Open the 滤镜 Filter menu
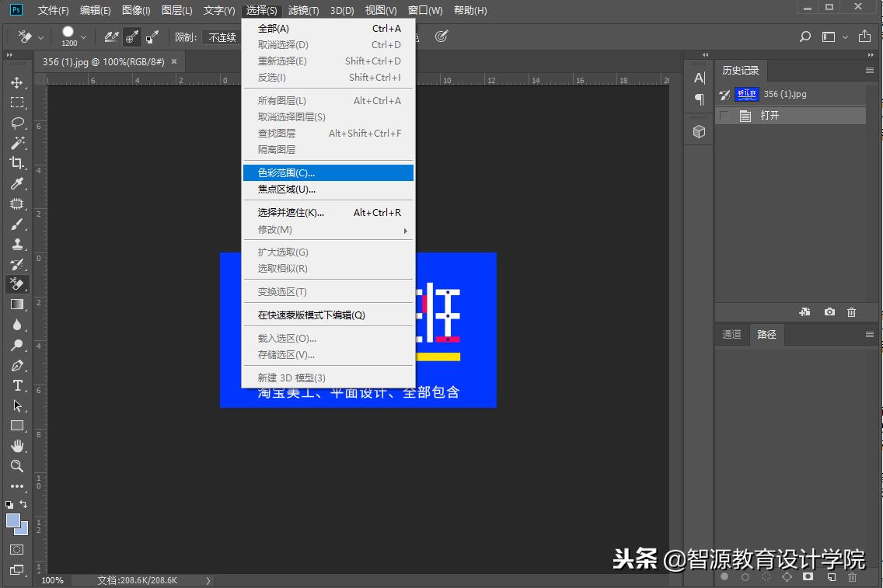Screen dimensions: 883x588 (x=303, y=10)
